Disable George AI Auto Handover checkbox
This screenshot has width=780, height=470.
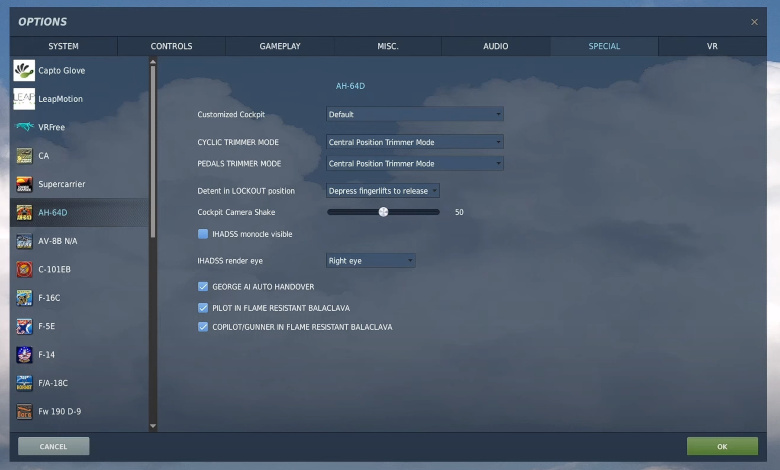[203, 287]
